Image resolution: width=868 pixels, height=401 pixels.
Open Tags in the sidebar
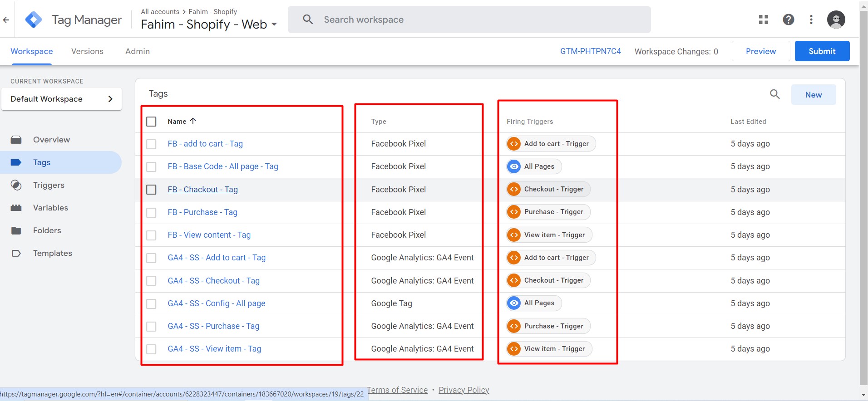pyautogui.click(x=61, y=162)
